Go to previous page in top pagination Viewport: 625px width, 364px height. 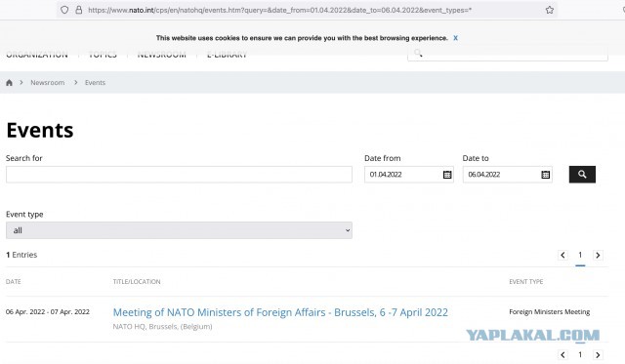pos(562,255)
